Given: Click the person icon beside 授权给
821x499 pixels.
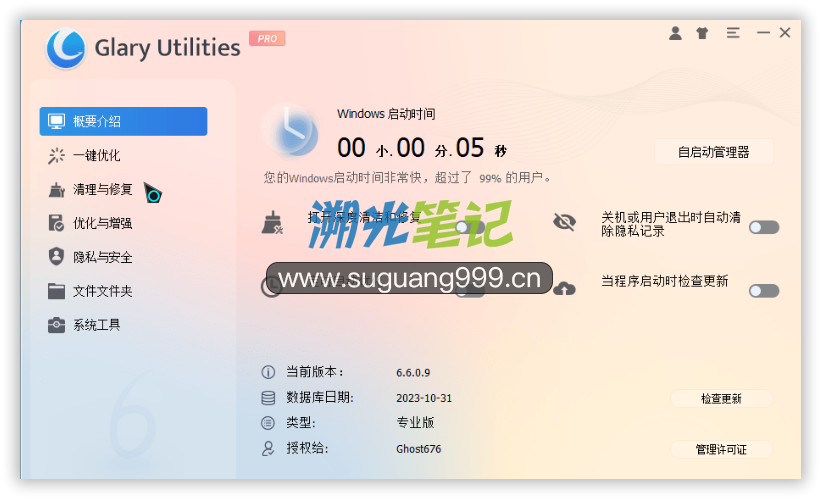Looking at the screenshot, I should pos(268,449).
